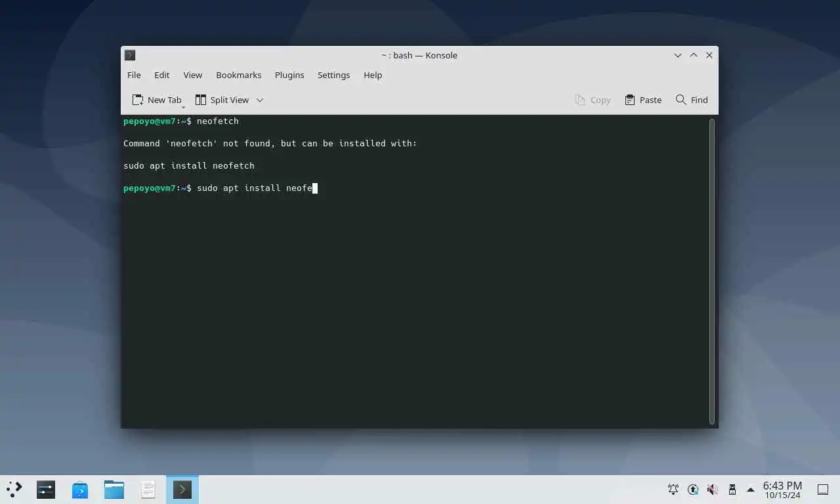Click the clock showing 6:43 PM
Screen dimensions: 840x504
pos(782,490)
